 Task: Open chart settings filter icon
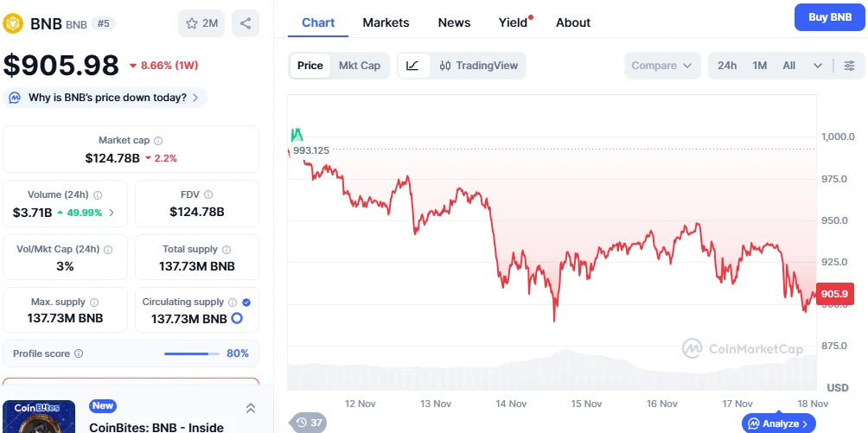tap(849, 66)
